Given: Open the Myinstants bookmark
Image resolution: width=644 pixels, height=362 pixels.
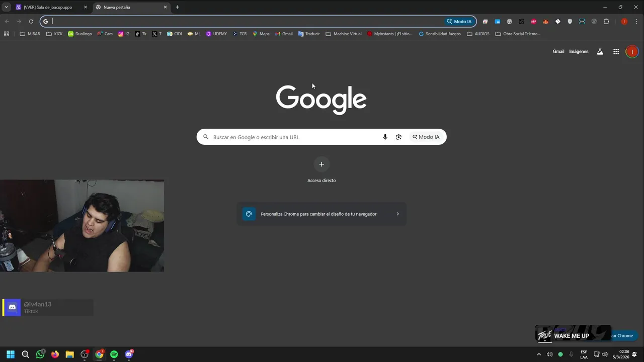Looking at the screenshot, I should click(x=390, y=34).
